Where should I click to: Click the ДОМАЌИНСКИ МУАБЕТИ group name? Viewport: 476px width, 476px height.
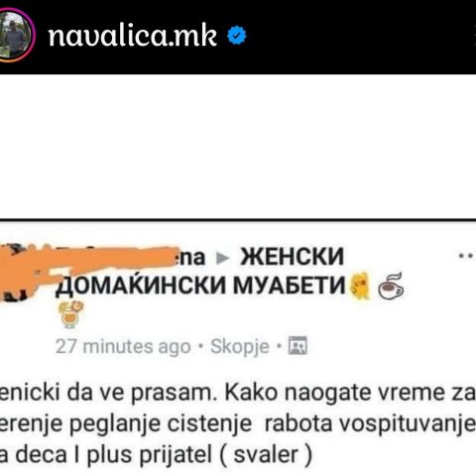(200, 286)
